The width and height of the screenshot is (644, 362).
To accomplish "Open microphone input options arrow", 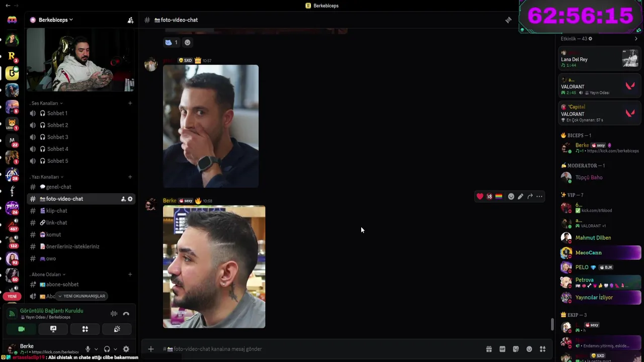I will [96, 349].
